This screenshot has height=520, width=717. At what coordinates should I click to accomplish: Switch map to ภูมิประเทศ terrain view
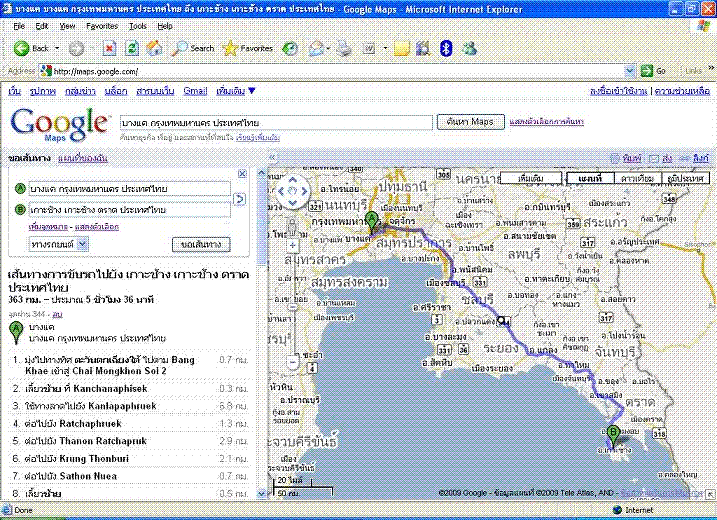tap(686, 177)
